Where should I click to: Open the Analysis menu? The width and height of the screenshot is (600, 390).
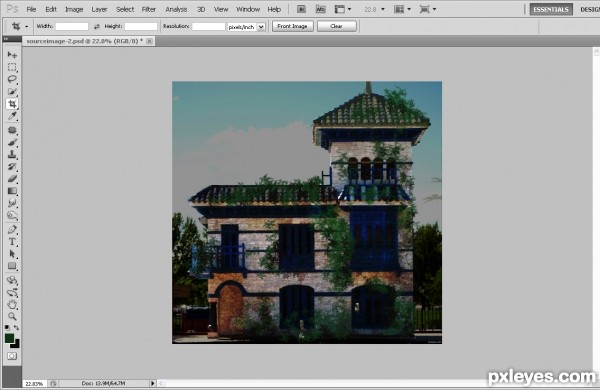click(x=176, y=9)
